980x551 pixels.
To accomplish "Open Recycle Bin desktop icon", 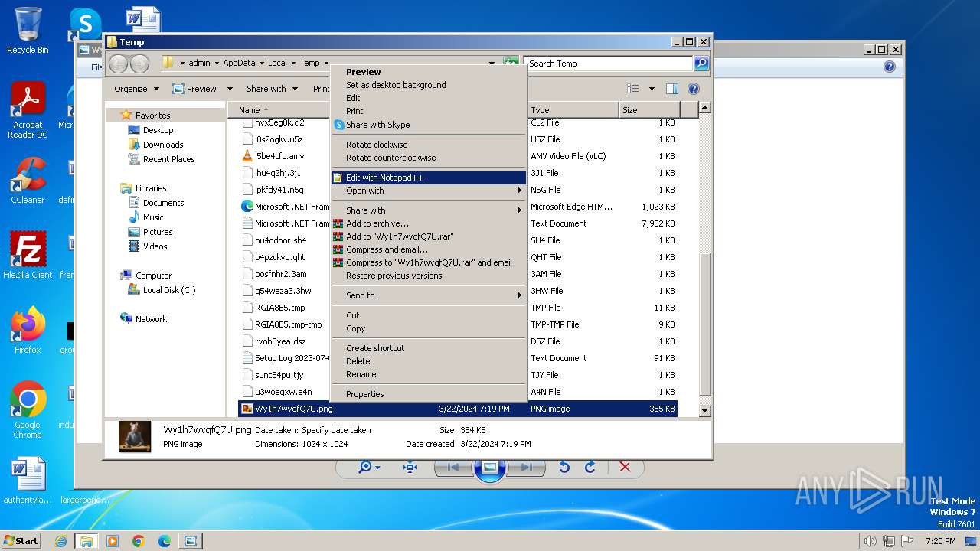I will tap(28, 31).
